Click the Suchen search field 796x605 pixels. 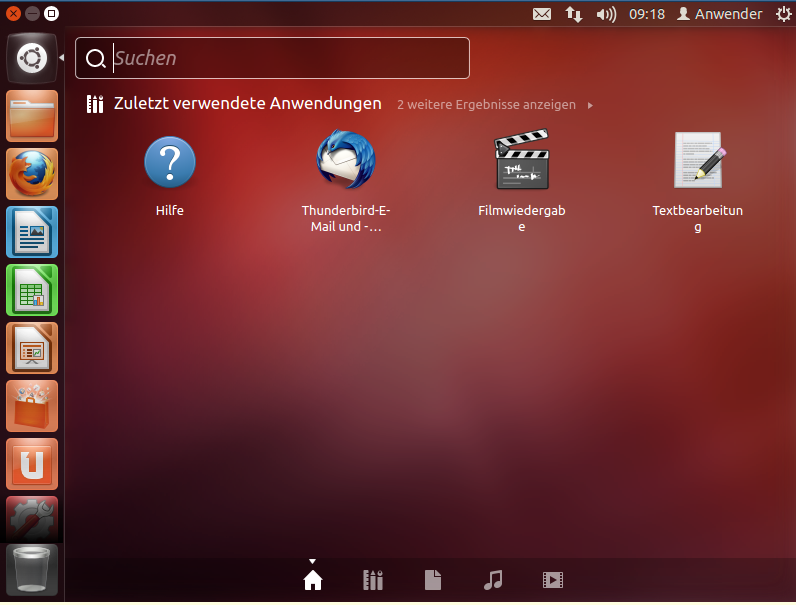click(272, 58)
